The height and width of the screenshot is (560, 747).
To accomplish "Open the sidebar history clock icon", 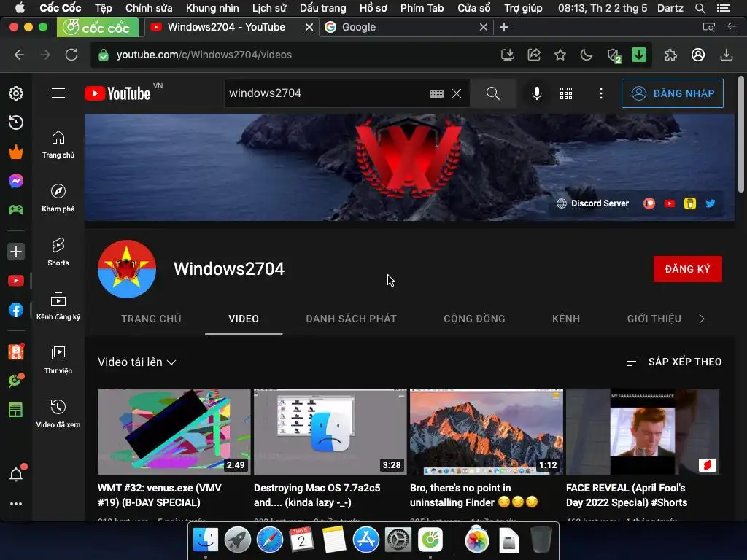I will point(16,122).
